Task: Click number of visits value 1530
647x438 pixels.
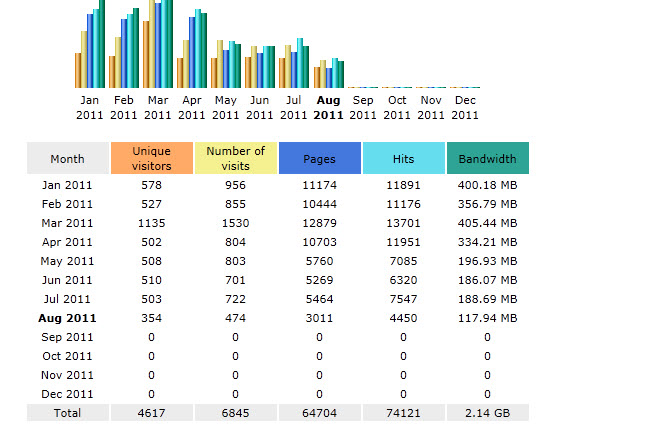Action: click(x=236, y=223)
